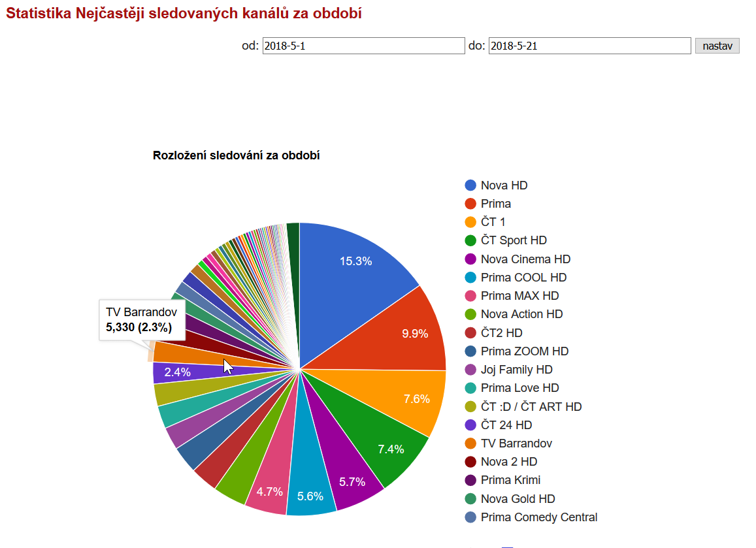Click the TV Barrandov 5,330 tooltip

[142, 320]
